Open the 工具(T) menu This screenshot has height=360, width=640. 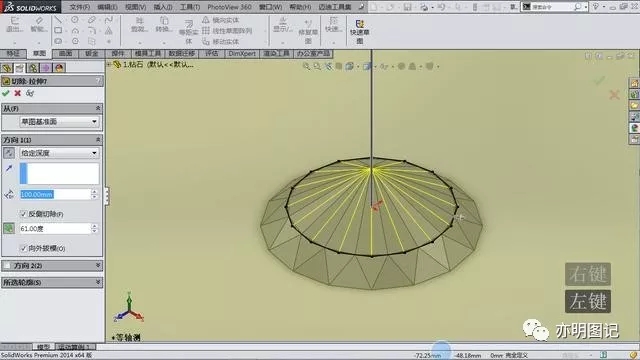pyautogui.click(x=190, y=7)
